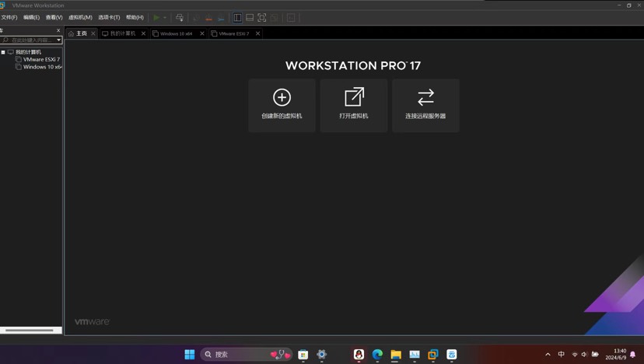Collapse the 我的计算机 tree node

pyautogui.click(x=3, y=52)
